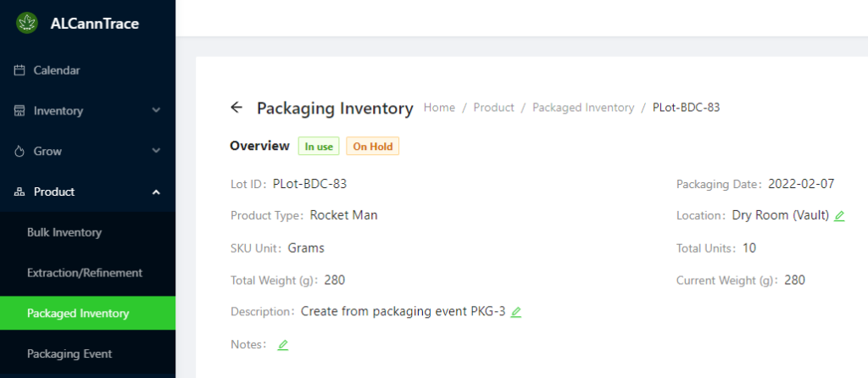This screenshot has height=378, width=868.
Task: Click the Inventory storefront icon
Action: coord(19,111)
